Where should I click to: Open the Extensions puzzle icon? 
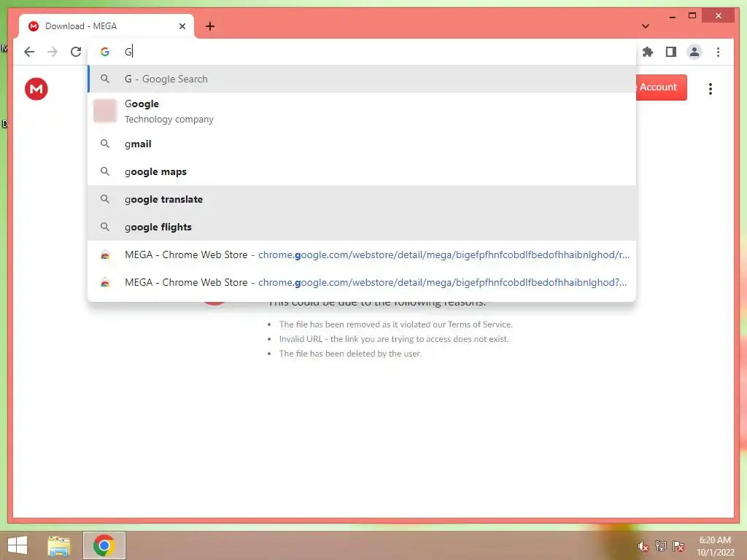[648, 52]
